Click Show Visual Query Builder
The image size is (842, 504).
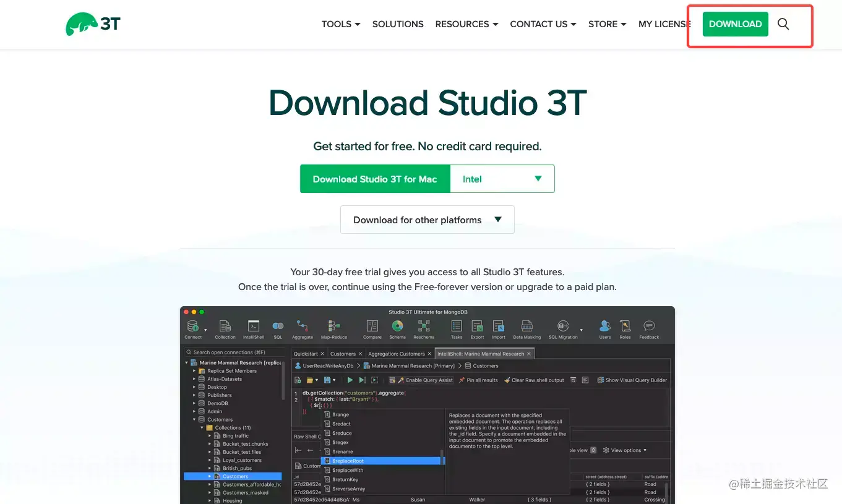(632, 380)
